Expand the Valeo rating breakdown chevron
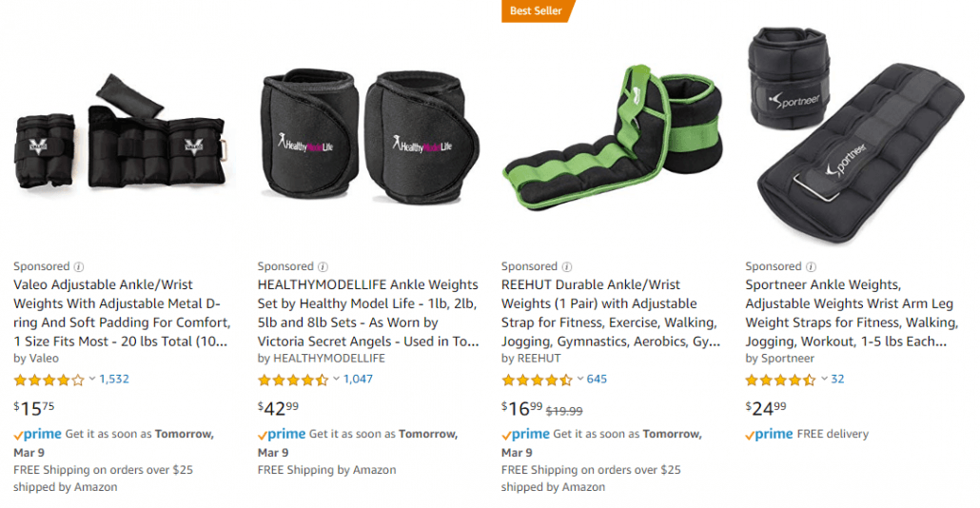Image resolution: width=980 pixels, height=508 pixels. (x=92, y=380)
